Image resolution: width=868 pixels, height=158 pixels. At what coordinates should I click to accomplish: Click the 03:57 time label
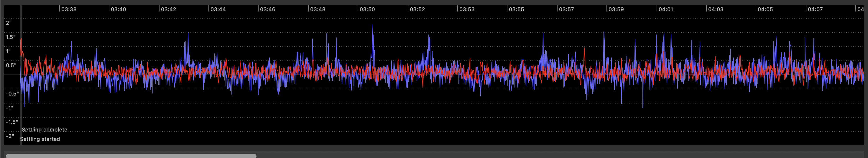click(x=566, y=9)
